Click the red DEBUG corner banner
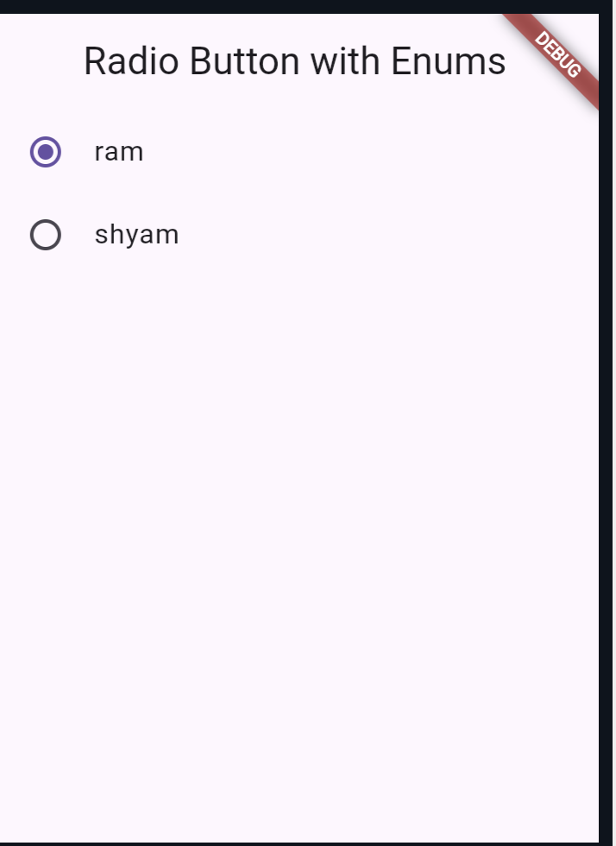This screenshot has width=616, height=846. pyautogui.click(x=557, y=57)
